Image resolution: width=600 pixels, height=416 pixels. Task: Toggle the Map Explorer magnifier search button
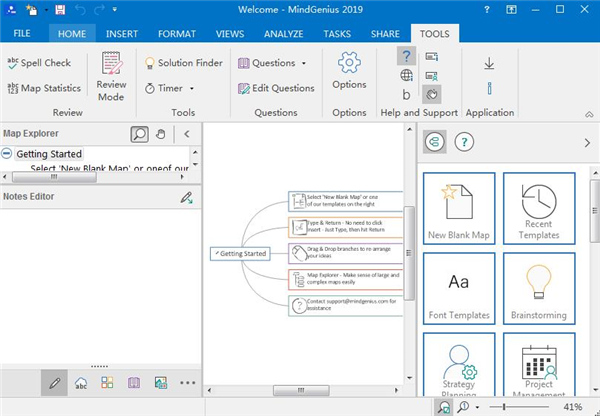point(141,133)
